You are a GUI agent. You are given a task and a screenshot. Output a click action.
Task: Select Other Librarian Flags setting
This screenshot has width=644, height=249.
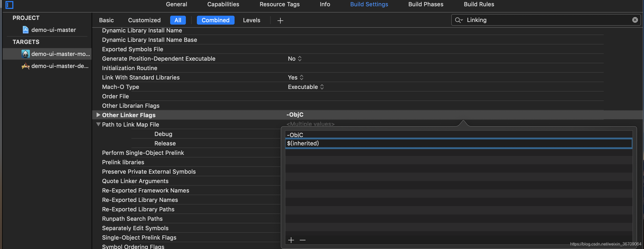coord(131,106)
